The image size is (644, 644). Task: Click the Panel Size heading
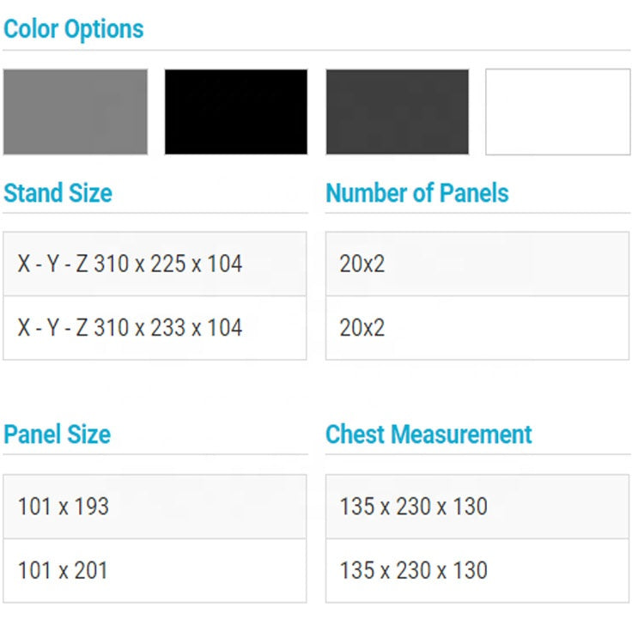point(57,434)
